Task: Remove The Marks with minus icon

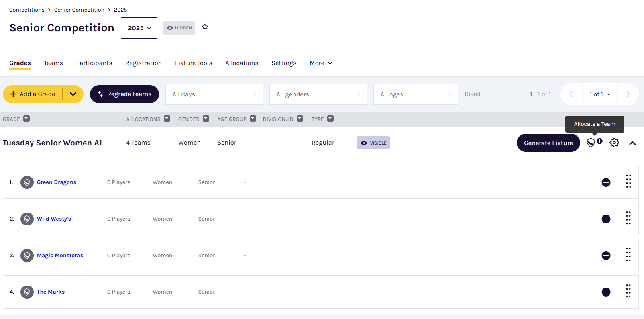Action: click(x=606, y=292)
